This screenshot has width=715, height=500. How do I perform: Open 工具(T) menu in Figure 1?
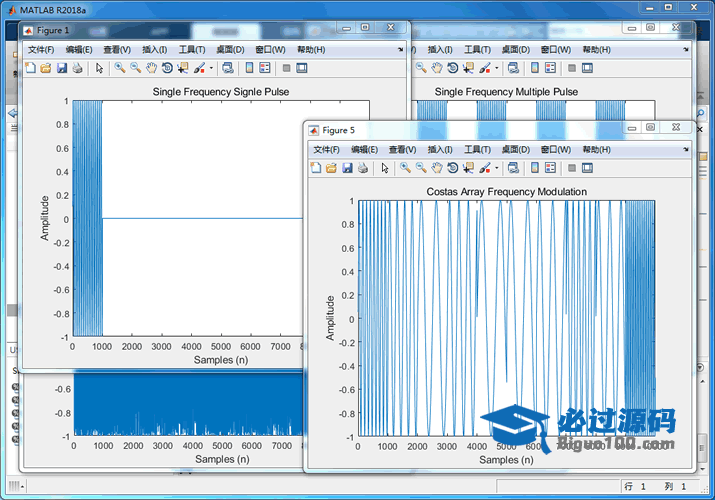(192, 50)
